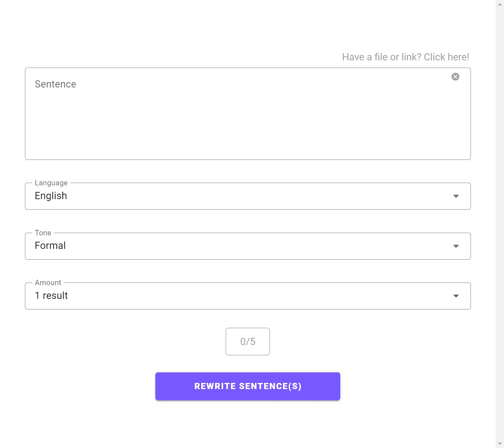Screen dimensions: 504x448
Task: Open the Tone dropdown arrow
Action: click(x=456, y=246)
